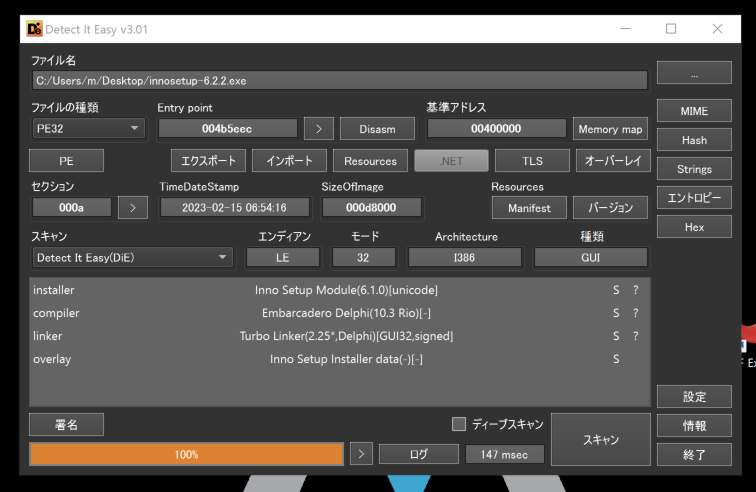Click the GUI type button
This screenshot has width=756, height=492.
tap(591, 258)
